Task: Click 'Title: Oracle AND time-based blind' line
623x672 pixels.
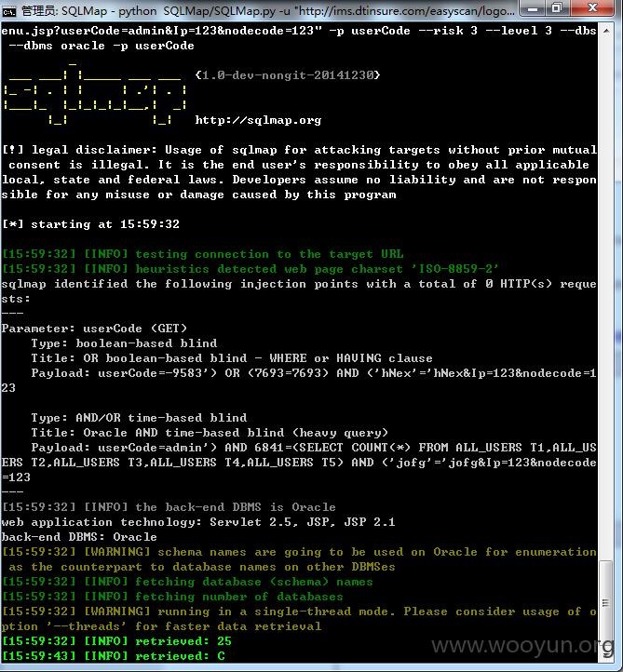Action: [210, 433]
